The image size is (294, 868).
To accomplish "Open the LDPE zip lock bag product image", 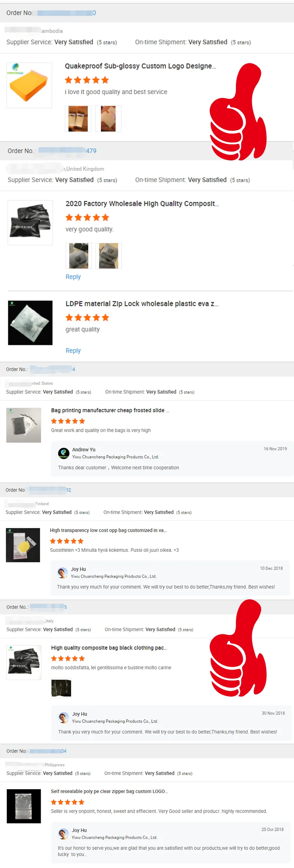I will [30, 323].
